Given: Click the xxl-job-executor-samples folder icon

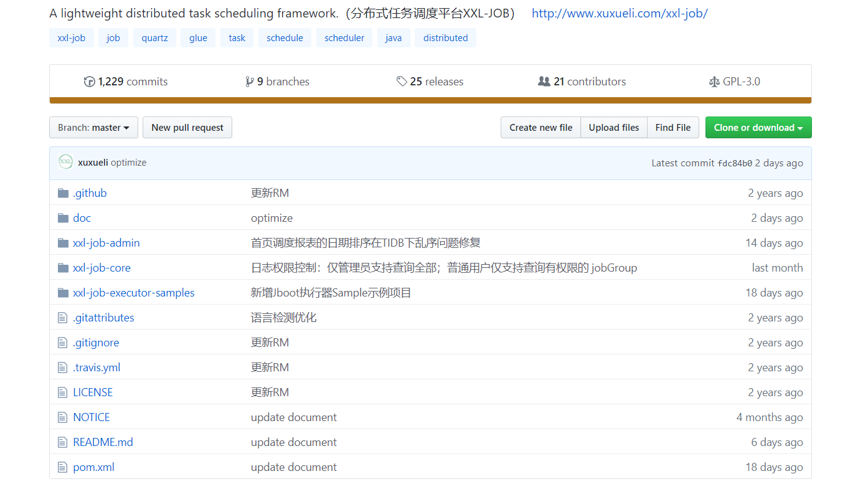Looking at the screenshot, I should [63, 293].
